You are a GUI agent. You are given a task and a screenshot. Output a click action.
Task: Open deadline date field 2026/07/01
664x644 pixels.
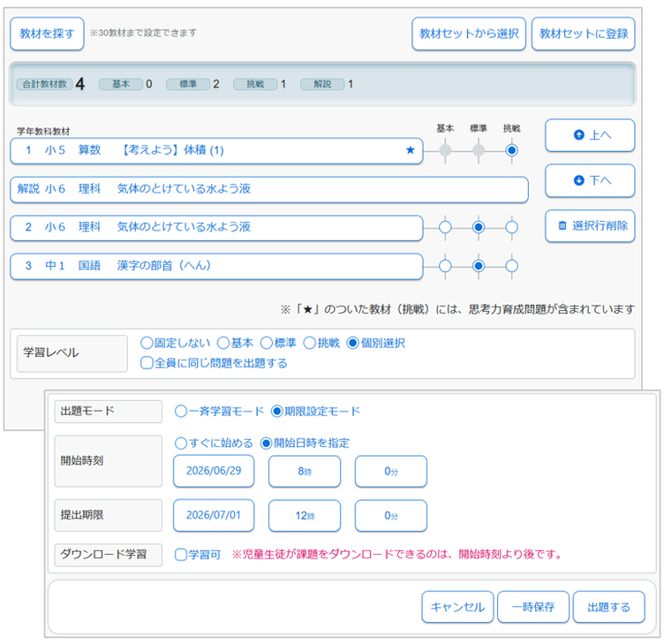tap(214, 515)
